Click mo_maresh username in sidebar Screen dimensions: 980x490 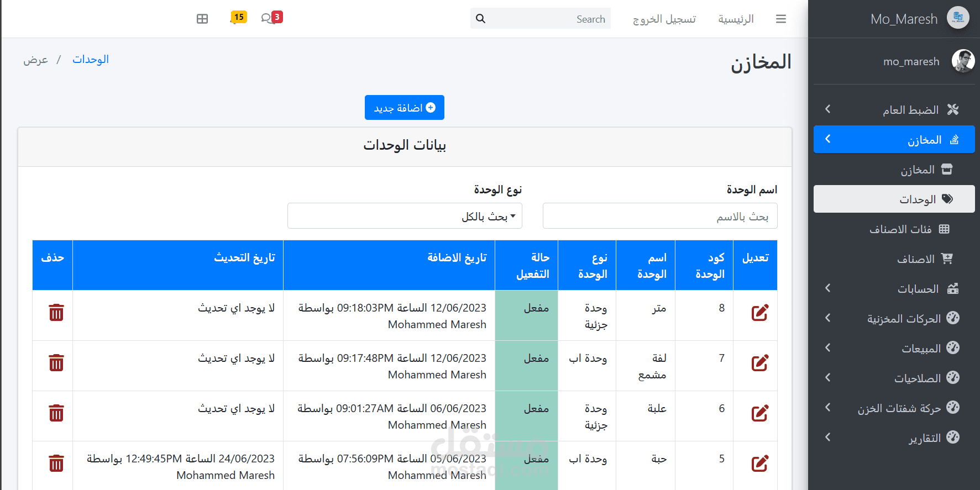click(911, 61)
